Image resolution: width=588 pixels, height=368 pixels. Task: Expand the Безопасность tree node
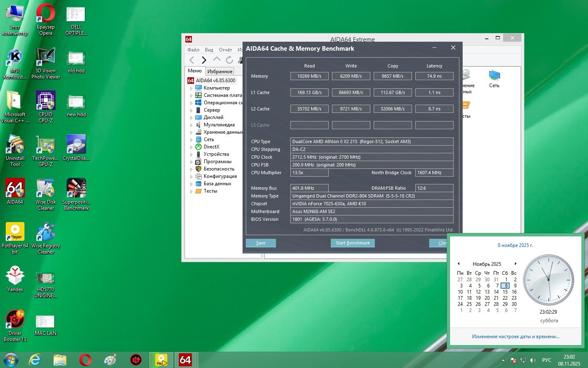191,169
